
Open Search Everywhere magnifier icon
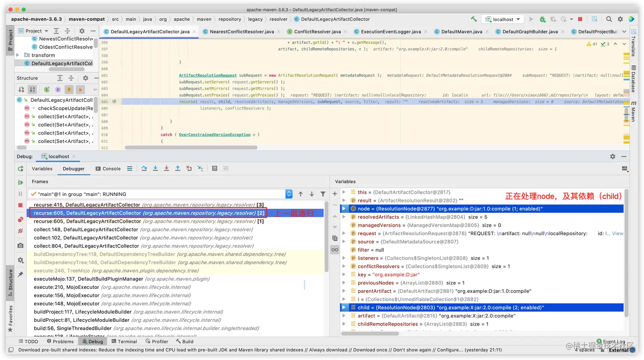609,19
